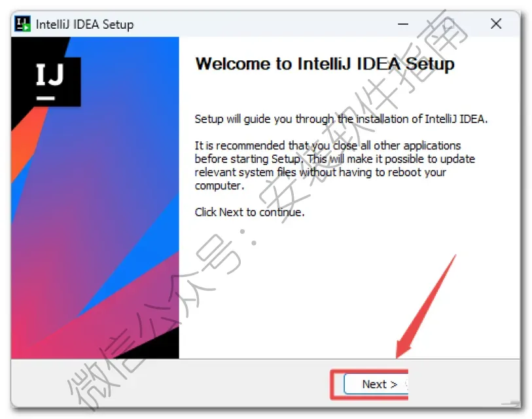This screenshot has width=532, height=419.
Task: Click the partially hidden button beside Next
Action: pyautogui.click(x=406, y=384)
